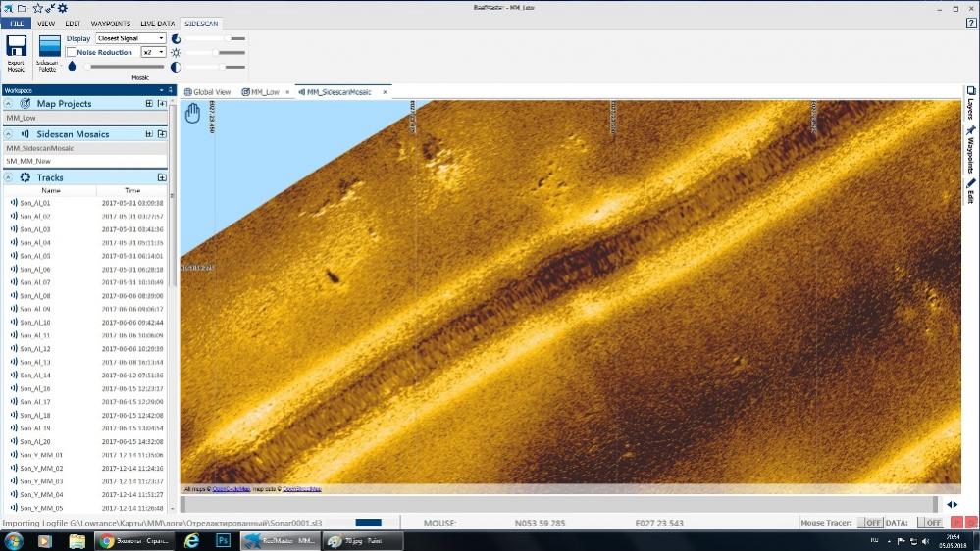
Task: Open the WAYPOINTS ribbon tab
Action: (x=109, y=22)
